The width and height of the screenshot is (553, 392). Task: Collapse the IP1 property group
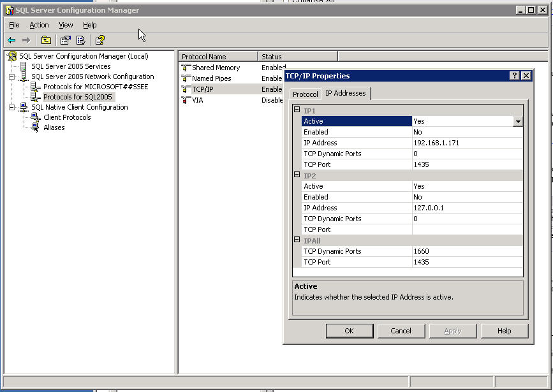point(297,110)
